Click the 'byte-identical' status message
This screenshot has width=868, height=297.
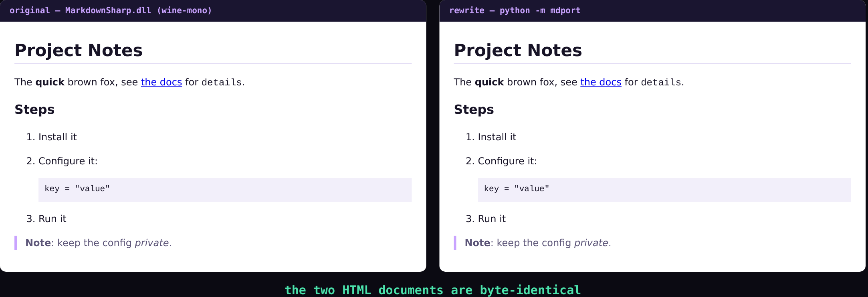433,290
